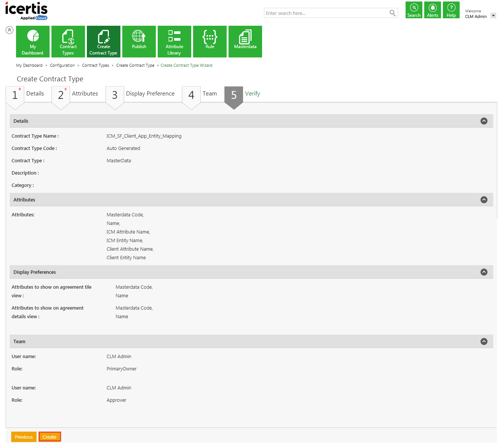Collapse the Attributes section
Image resolution: width=504 pixels, height=448 pixels.
coord(484,200)
